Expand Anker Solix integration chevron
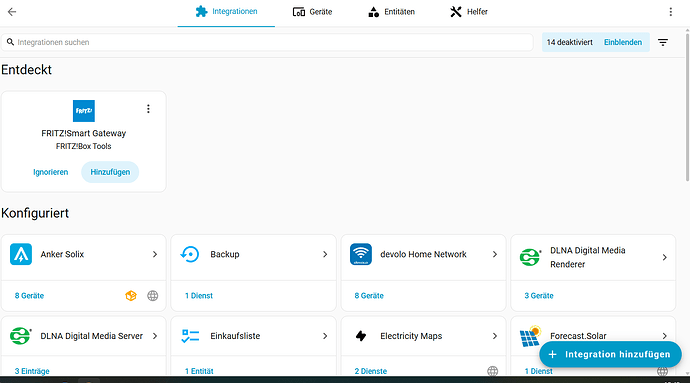Viewport: 690px width, 383px height. [155, 254]
